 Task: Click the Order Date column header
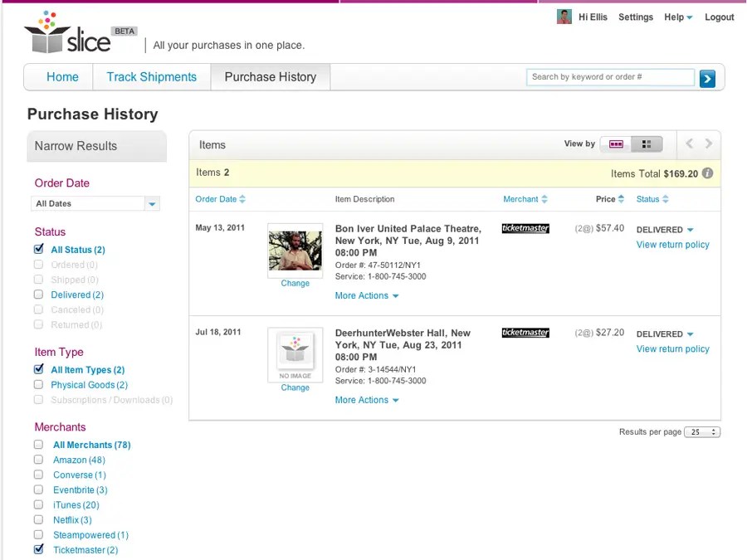(216, 199)
